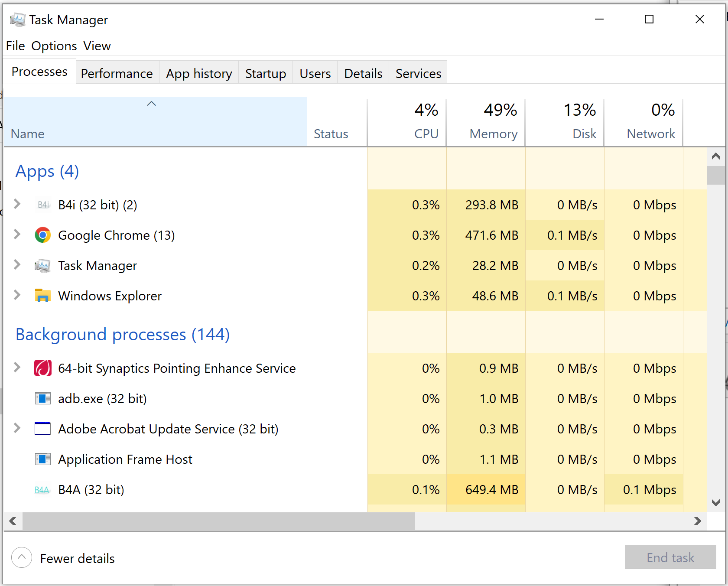This screenshot has width=728, height=586.
Task: Click the Task Manager icon in the list
Action: point(42,265)
